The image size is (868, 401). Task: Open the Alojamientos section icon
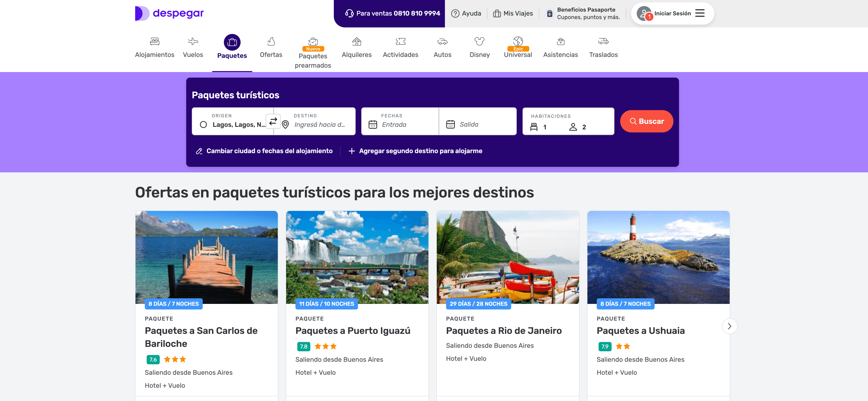coord(154,41)
